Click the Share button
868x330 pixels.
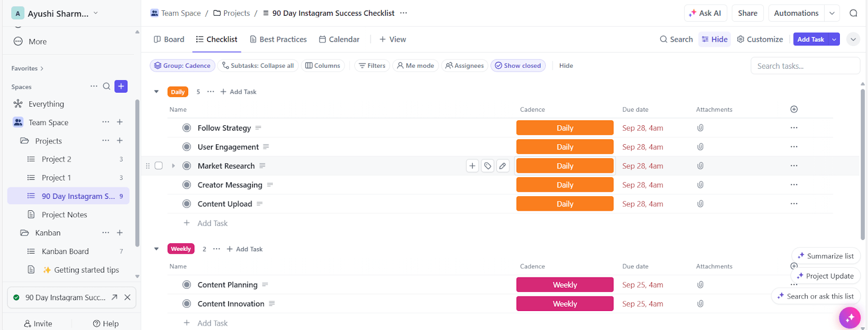point(748,13)
